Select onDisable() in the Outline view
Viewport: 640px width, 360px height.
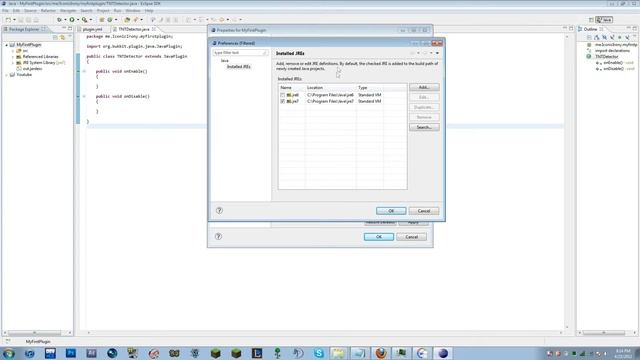tap(613, 69)
